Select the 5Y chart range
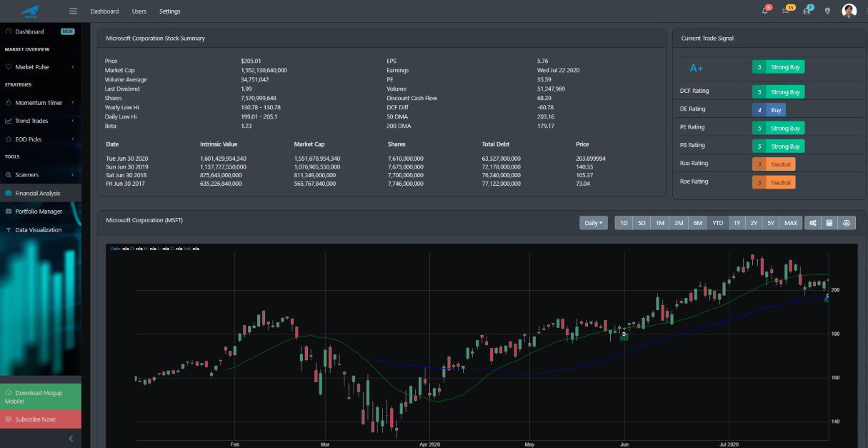The image size is (868, 448). pyautogui.click(x=771, y=223)
